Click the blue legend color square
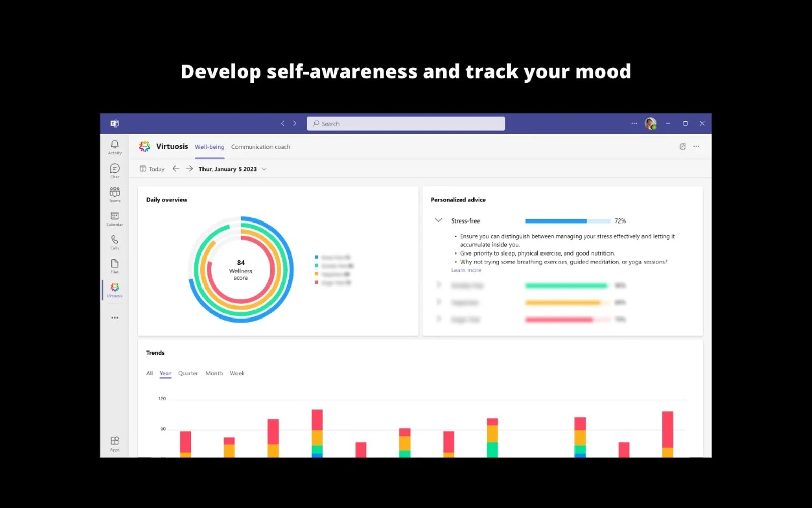The image size is (812, 508). [x=316, y=257]
